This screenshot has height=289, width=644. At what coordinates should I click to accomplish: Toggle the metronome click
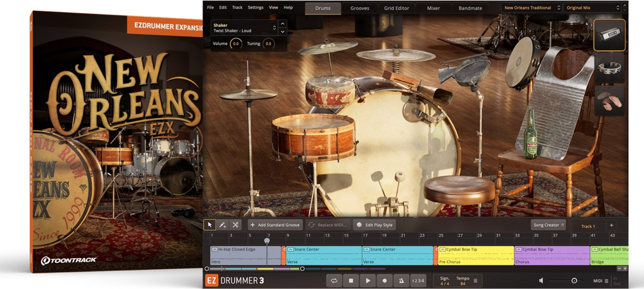[x=401, y=281]
